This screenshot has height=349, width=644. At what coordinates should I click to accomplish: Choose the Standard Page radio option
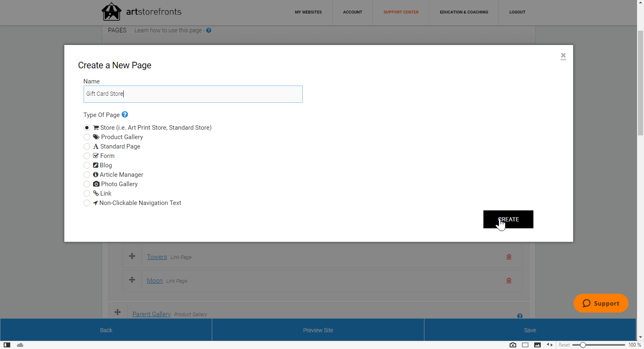click(x=87, y=146)
